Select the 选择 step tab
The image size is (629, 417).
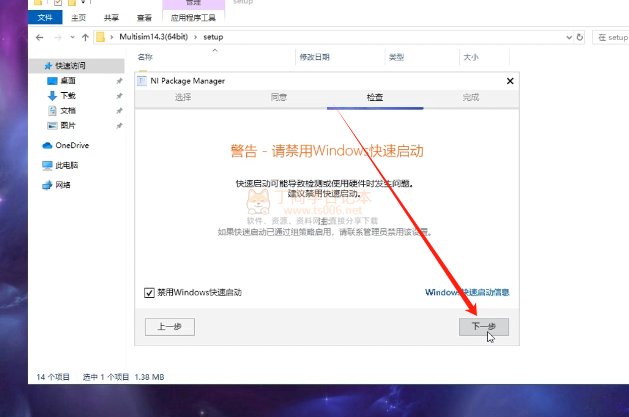click(x=183, y=97)
